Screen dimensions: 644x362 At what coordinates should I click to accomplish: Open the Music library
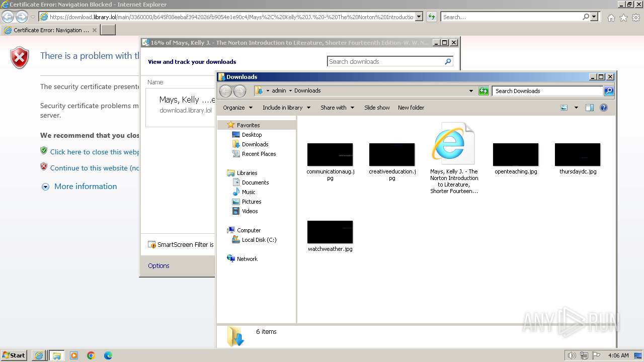249,192
